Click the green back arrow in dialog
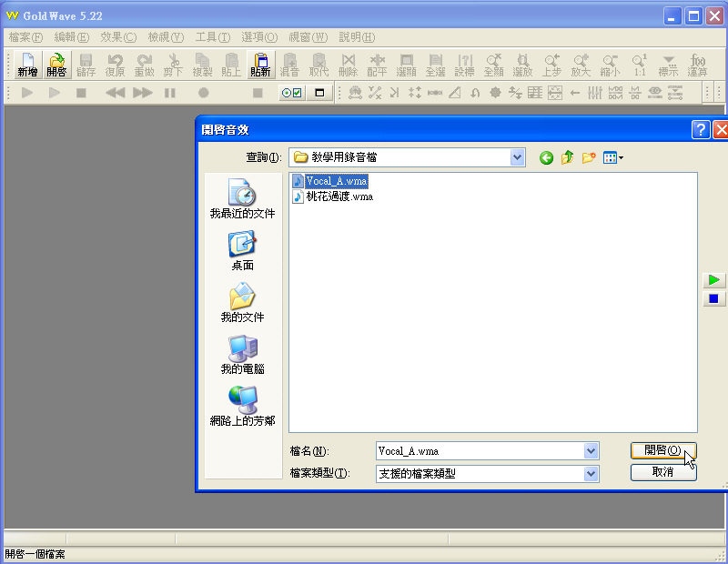 coord(547,157)
